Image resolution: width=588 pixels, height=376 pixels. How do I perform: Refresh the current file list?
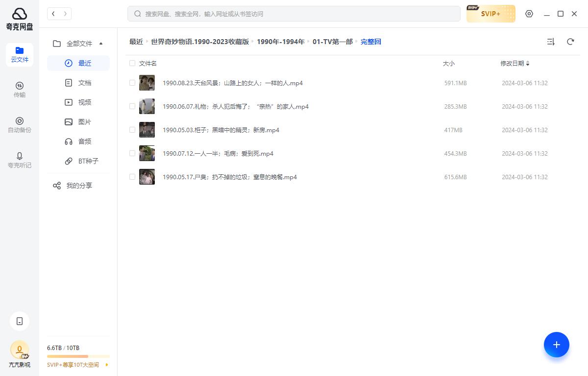[x=570, y=42]
